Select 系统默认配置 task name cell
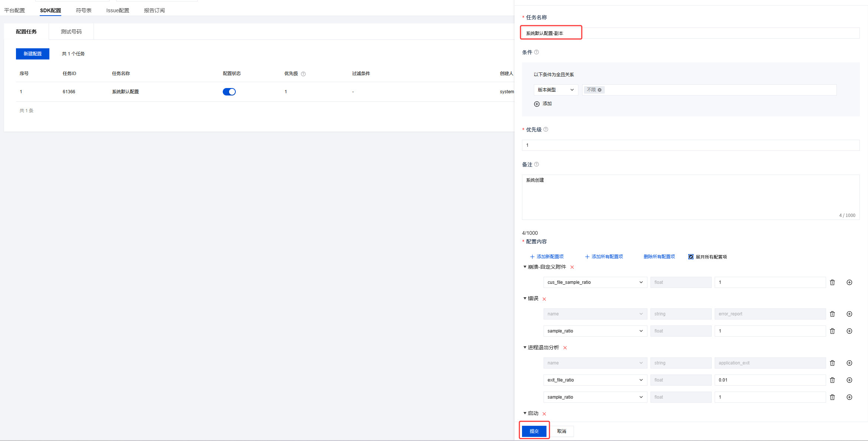Screen dimensions: 868x441 125,92
